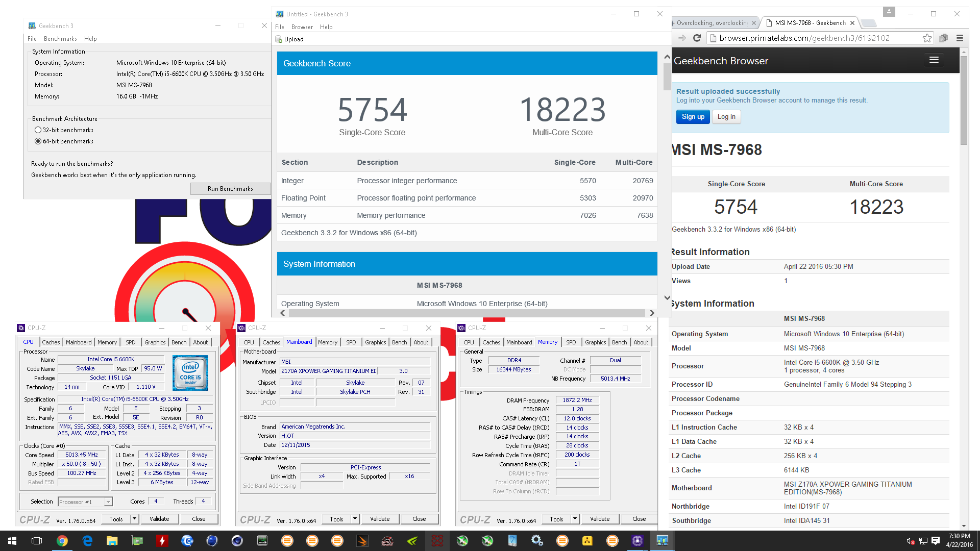The image size is (980, 551).
Task: Switch to SPD tab in CPU-Z Mainboard window
Action: point(351,342)
